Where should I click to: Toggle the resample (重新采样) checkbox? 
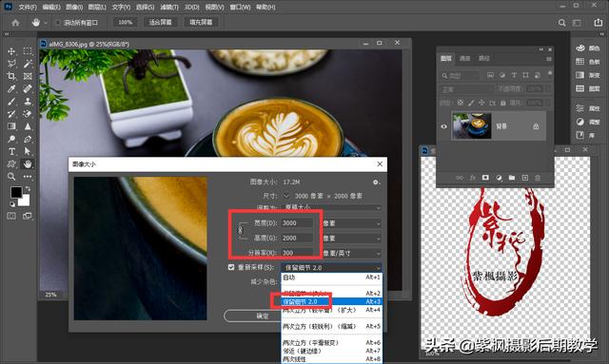point(231,267)
